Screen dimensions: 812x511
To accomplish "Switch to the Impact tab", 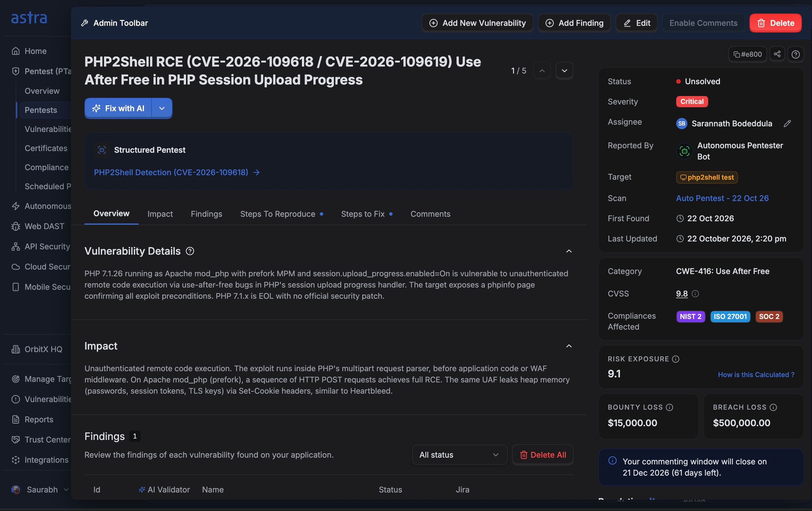I will click(160, 214).
